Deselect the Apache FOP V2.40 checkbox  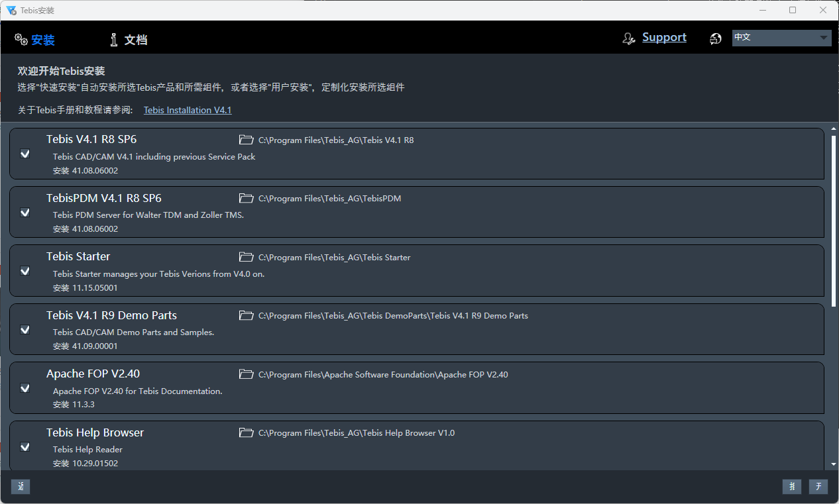click(25, 388)
